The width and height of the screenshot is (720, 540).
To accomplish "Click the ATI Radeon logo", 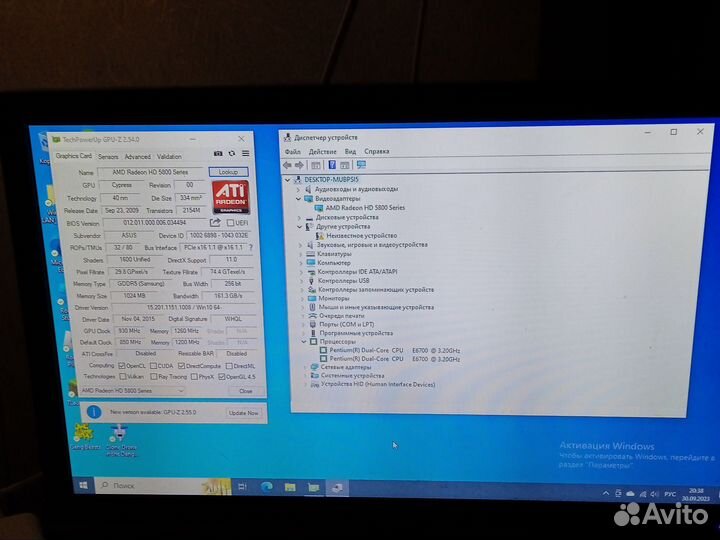I will click(231, 197).
